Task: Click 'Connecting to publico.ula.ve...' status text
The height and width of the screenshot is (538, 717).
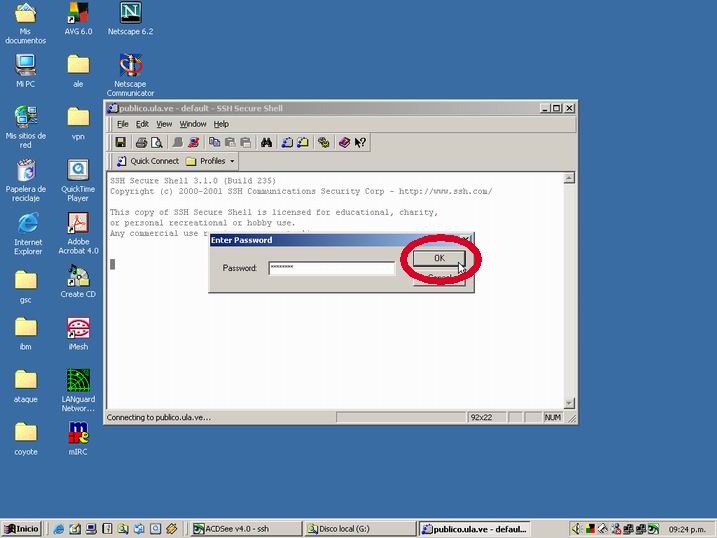Action: (x=159, y=417)
